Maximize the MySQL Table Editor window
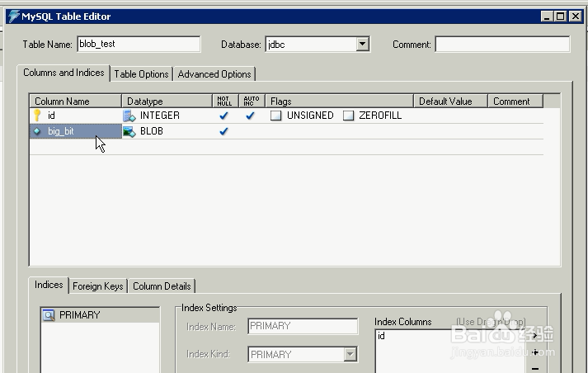 (560, 17)
